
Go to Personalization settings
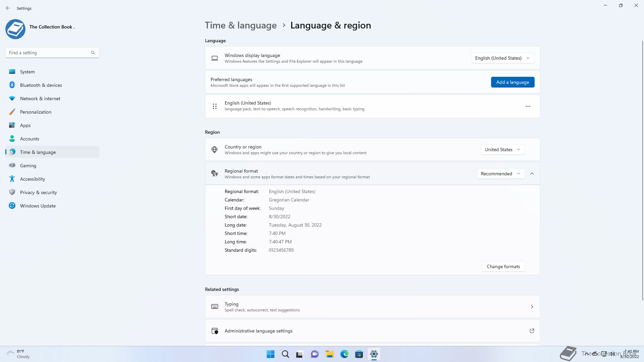pos(36,112)
